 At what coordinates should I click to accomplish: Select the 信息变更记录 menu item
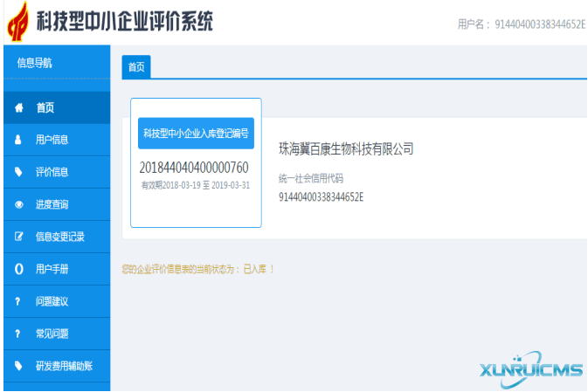tap(59, 237)
